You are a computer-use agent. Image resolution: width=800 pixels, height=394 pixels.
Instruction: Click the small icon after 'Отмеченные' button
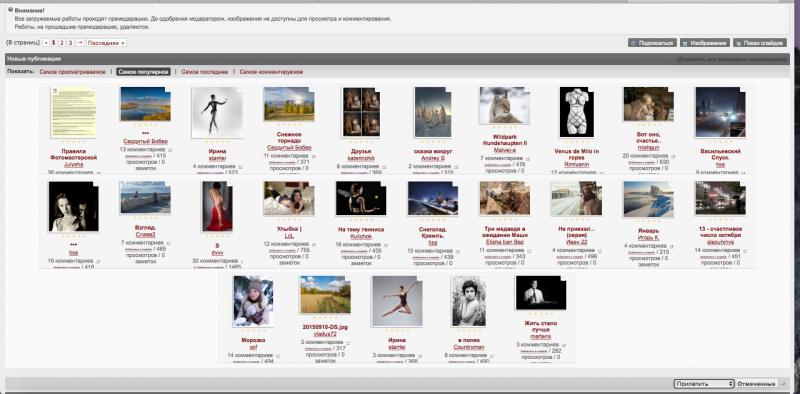(784, 383)
